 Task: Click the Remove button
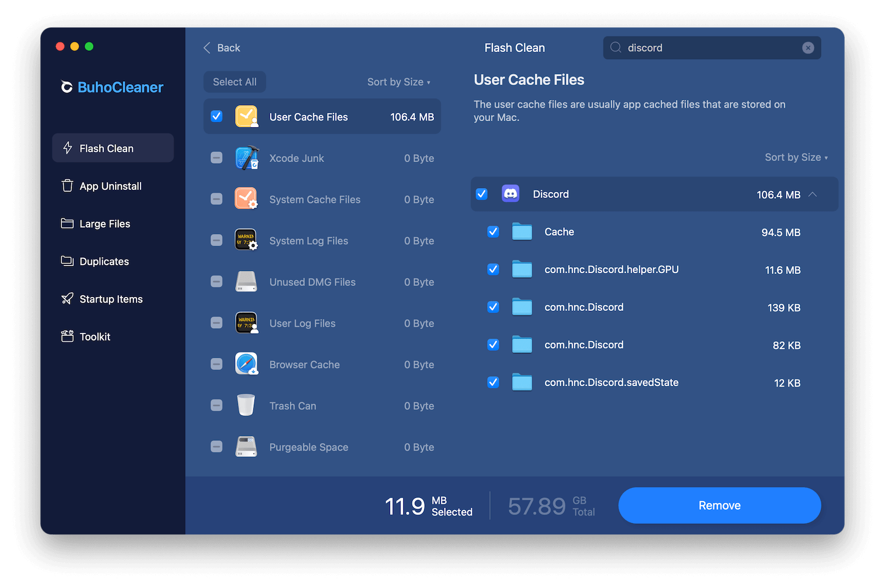pyautogui.click(x=720, y=505)
